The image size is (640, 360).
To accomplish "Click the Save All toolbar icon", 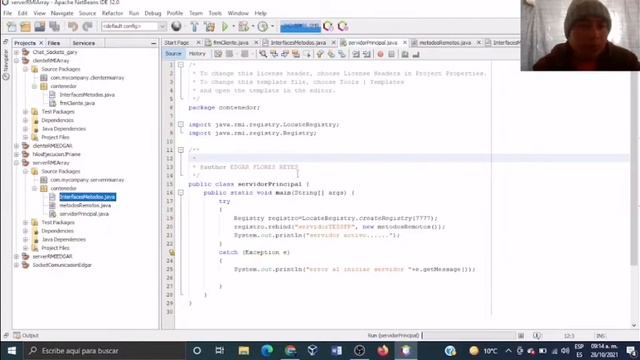I will (54, 27).
